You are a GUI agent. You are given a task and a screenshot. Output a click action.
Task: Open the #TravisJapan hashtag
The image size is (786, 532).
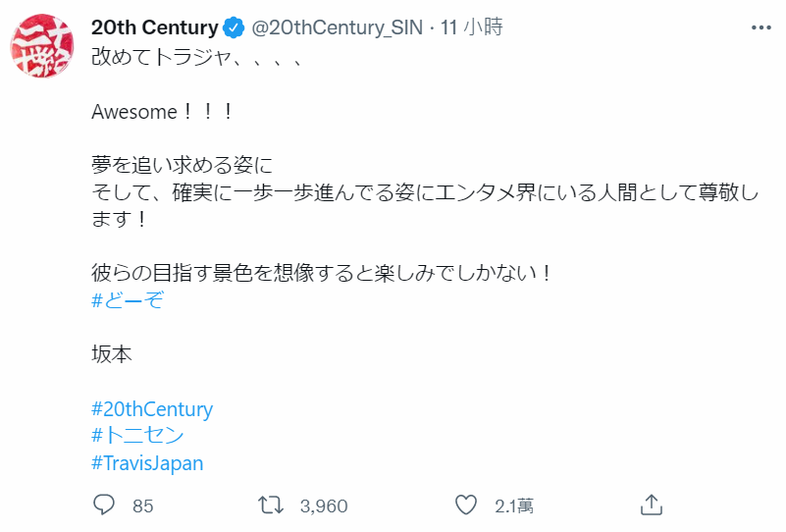147,463
